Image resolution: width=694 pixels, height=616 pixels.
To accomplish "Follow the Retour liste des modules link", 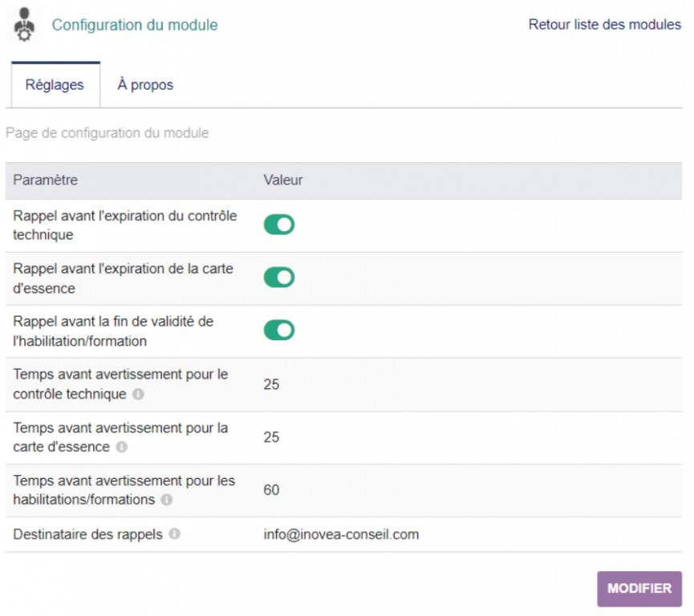I will pyautogui.click(x=604, y=25).
